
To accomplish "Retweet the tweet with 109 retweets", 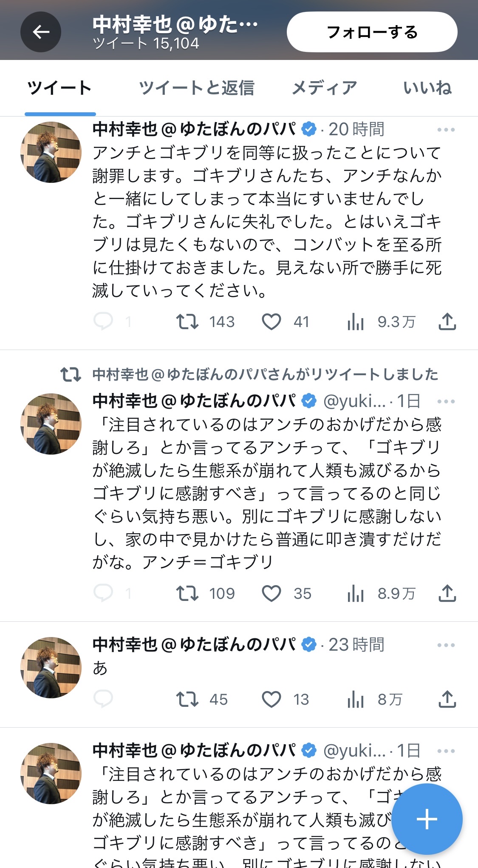I will (187, 593).
